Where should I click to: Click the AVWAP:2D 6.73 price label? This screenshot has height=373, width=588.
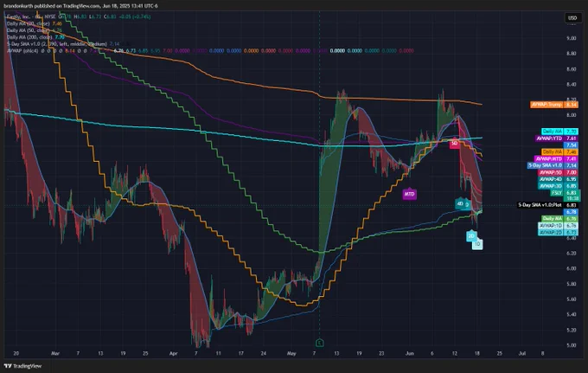(558, 232)
